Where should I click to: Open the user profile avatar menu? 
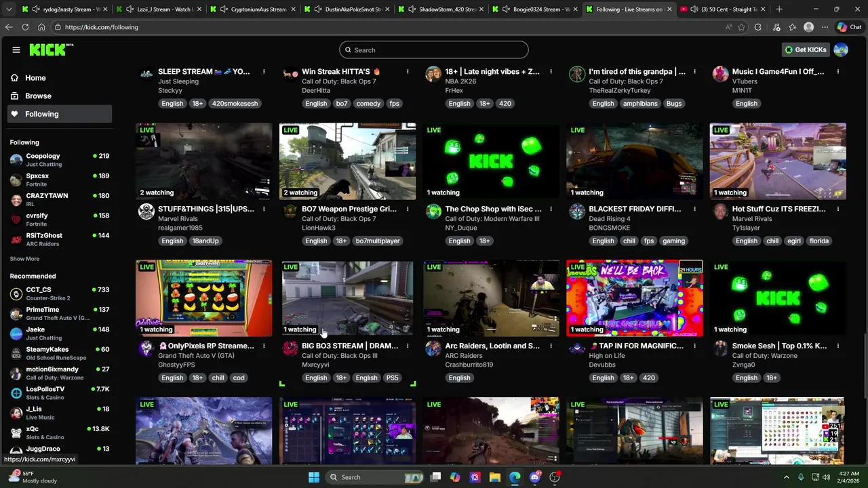(841, 50)
